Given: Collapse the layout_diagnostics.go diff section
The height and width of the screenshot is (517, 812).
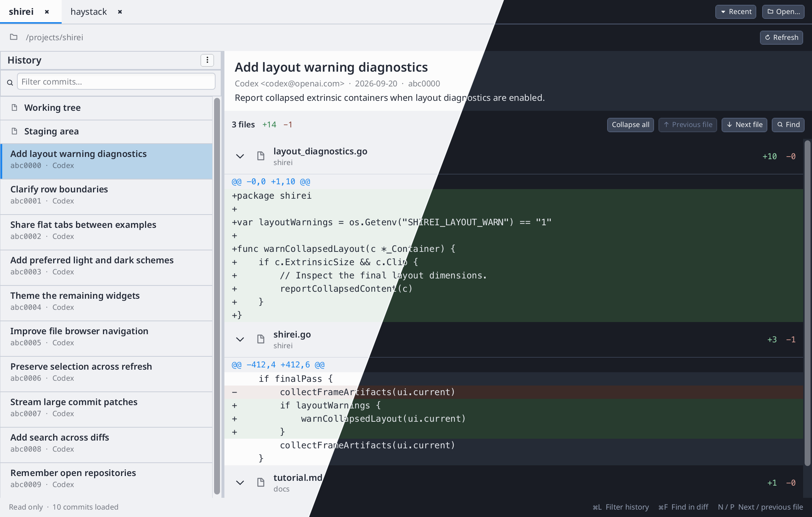Looking at the screenshot, I should point(240,156).
